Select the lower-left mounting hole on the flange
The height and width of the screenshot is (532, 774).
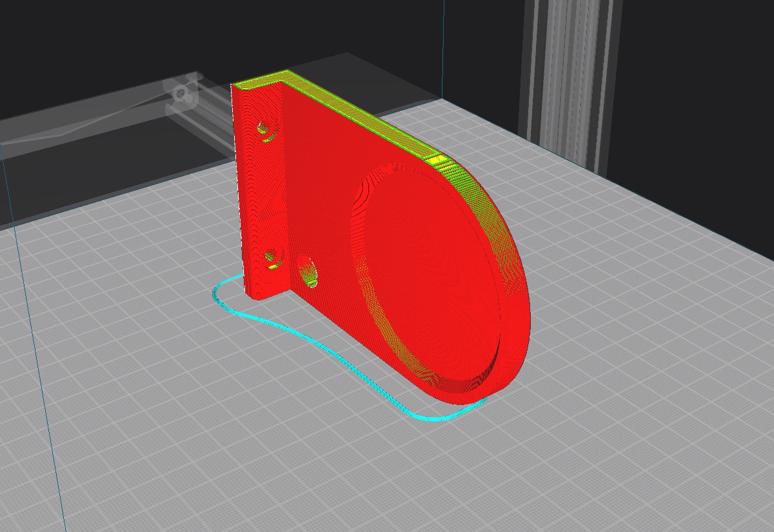[273, 258]
